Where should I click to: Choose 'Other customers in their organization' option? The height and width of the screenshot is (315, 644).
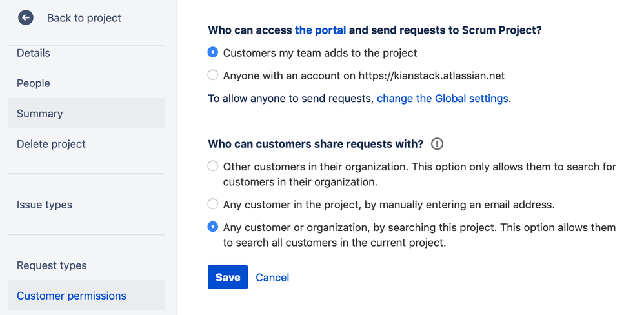coord(213,167)
